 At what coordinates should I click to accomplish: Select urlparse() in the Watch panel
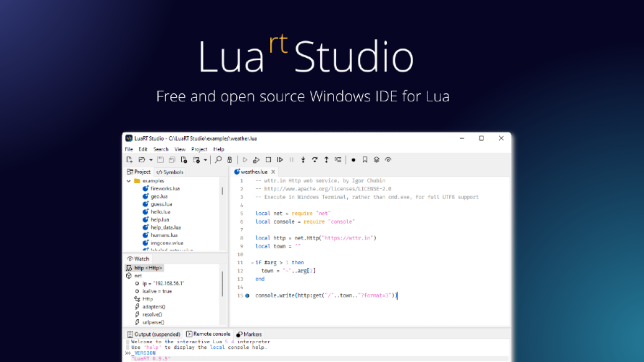153,323
